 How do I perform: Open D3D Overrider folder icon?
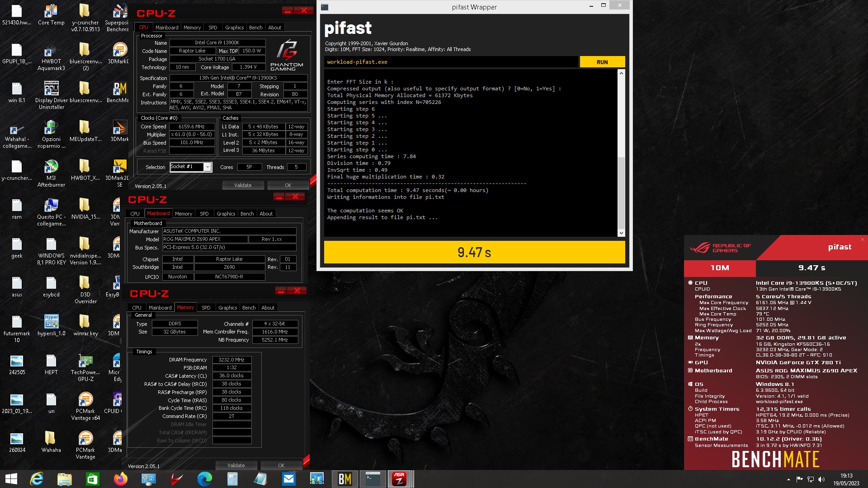pyautogui.click(x=85, y=290)
